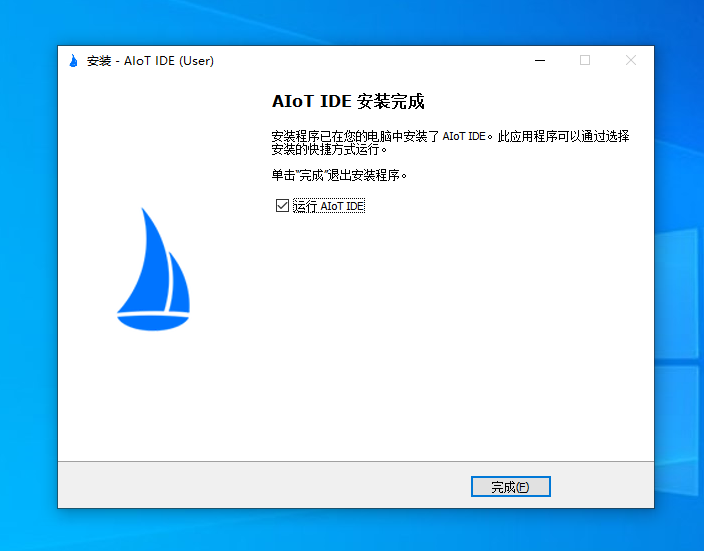Click the text '单击"完成"退出安装程序。'
Image resolution: width=704 pixels, height=551 pixels.
[339, 175]
